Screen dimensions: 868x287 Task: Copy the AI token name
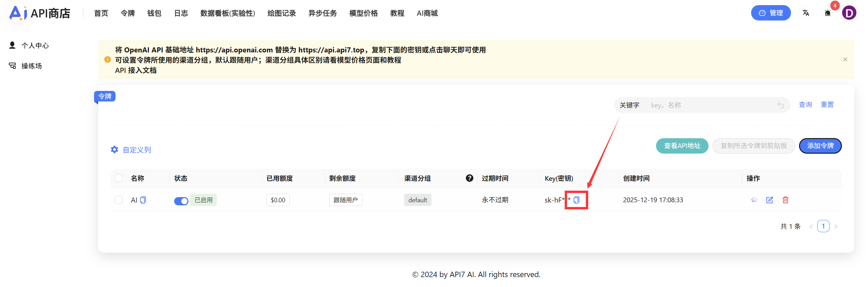click(x=143, y=200)
